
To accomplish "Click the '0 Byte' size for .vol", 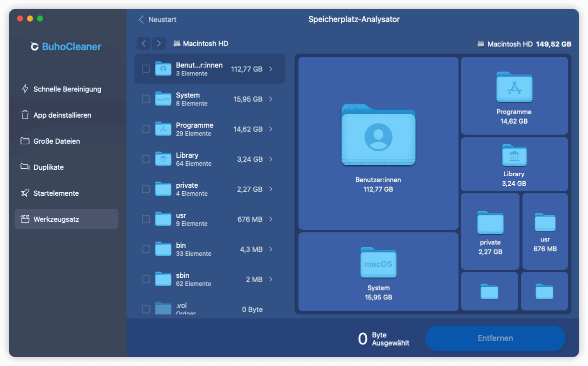I will pos(252,309).
